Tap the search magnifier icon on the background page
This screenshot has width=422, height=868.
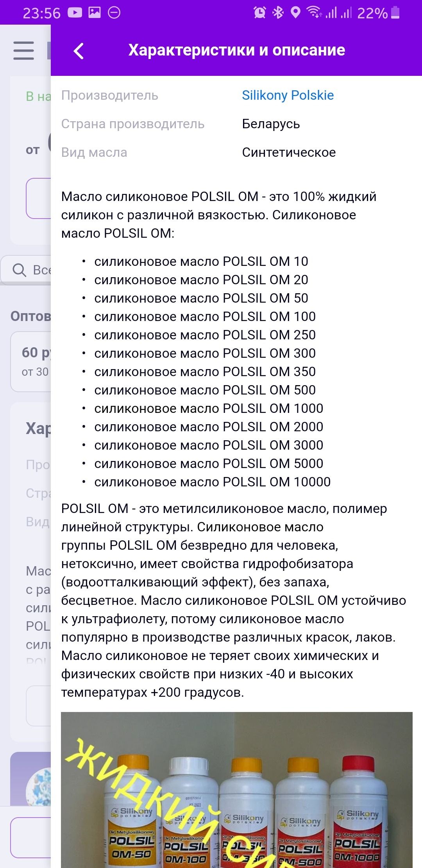pos(19,270)
